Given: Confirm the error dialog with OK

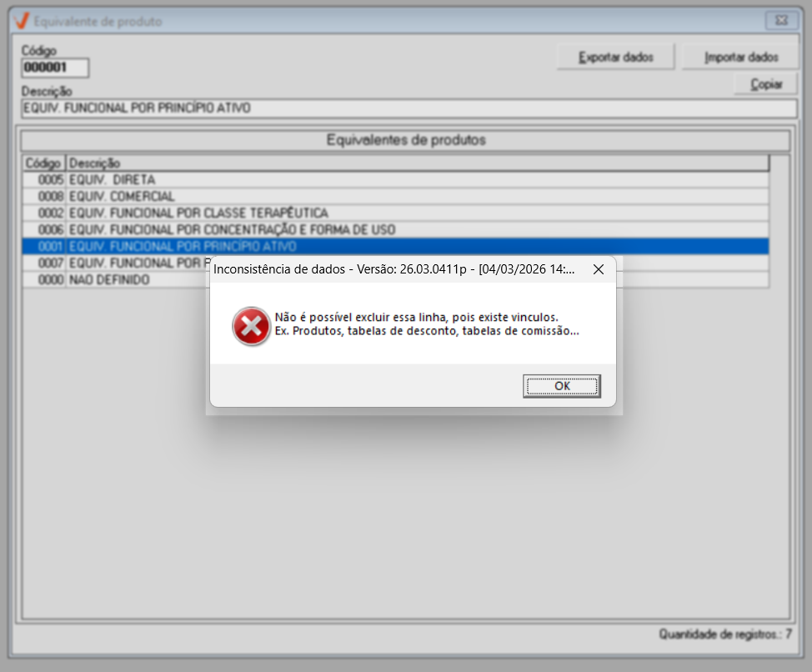Looking at the screenshot, I should pyautogui.click(x=562, y=386).
